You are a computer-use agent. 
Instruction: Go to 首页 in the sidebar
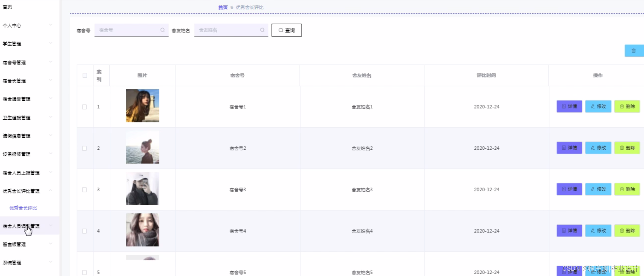(x=7, y=7)
